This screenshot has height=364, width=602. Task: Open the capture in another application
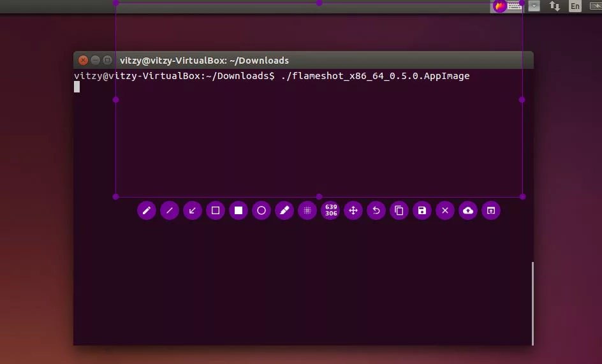491,210
